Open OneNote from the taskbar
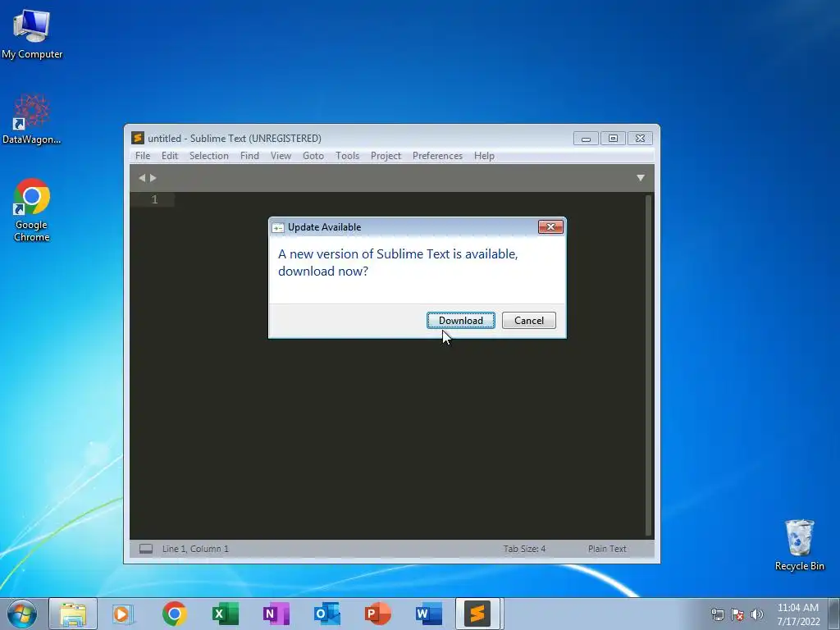This screenshot has width=840, height=630. tap(276, 614)
